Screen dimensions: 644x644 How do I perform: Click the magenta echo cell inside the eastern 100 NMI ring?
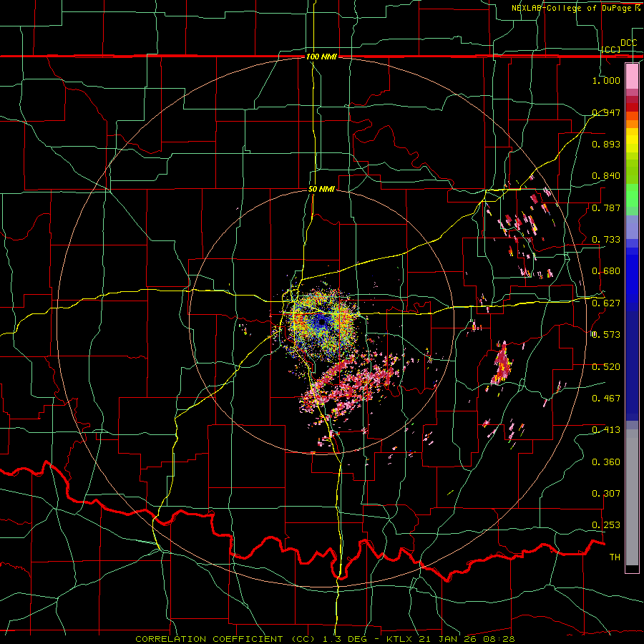[x=502, y=363]
